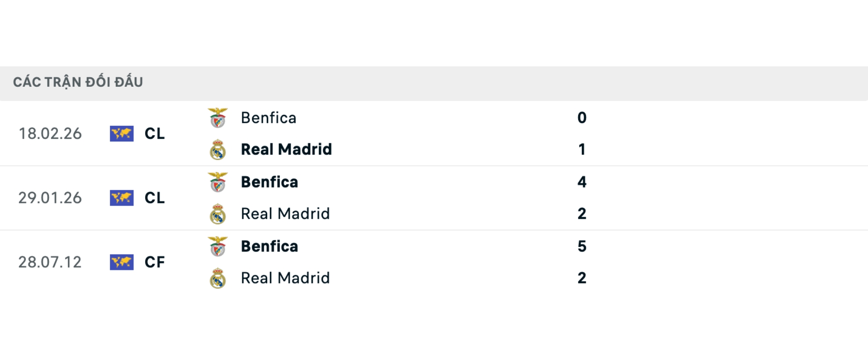Click the Real Madrid crest in the top row
Viewport: 868px width, 358px height.
[x=217, y=149]
